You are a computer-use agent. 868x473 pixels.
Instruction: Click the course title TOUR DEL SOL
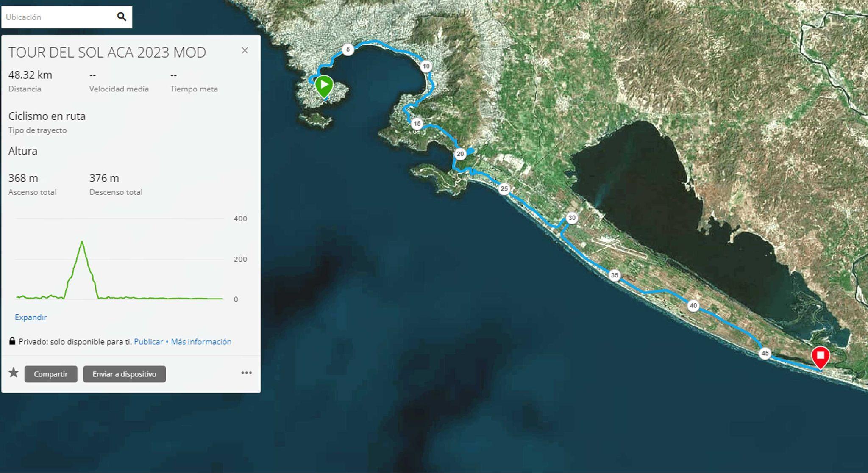click(x=107, y=53)
